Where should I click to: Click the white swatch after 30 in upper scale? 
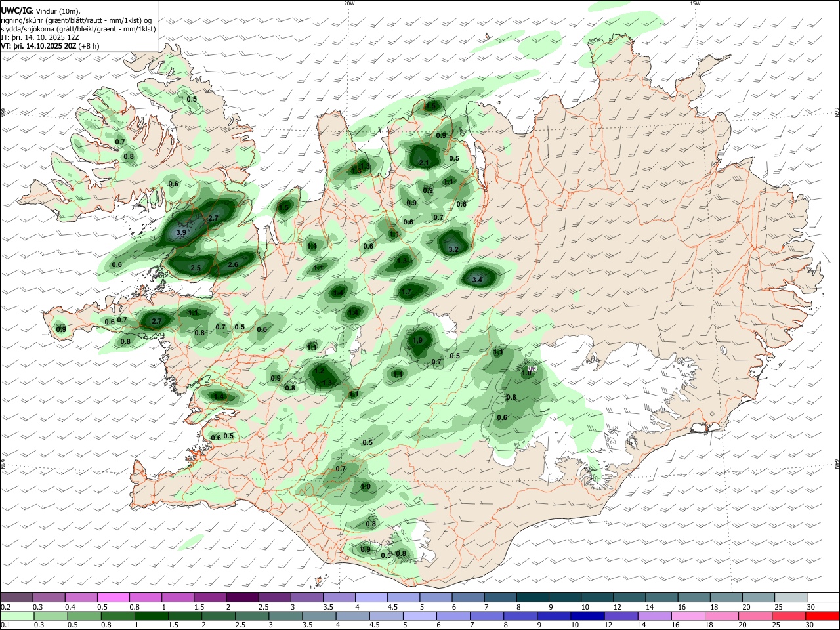click(822, 598)
